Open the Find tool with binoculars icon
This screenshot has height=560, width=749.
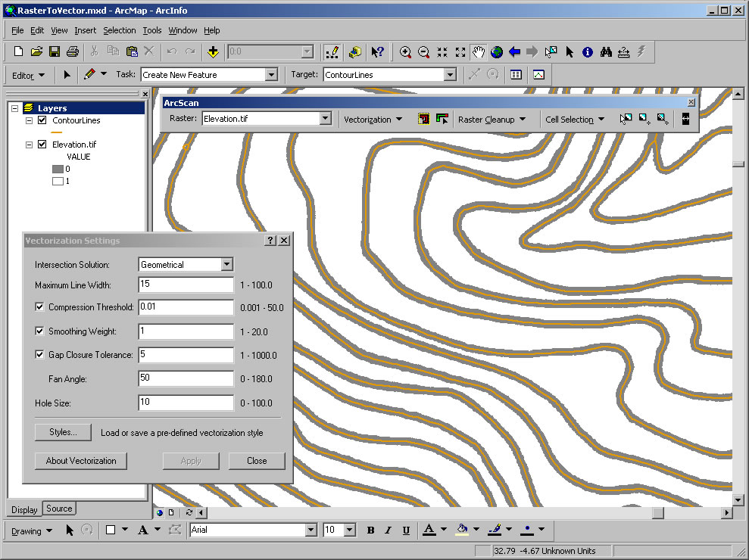coord(606,51)
